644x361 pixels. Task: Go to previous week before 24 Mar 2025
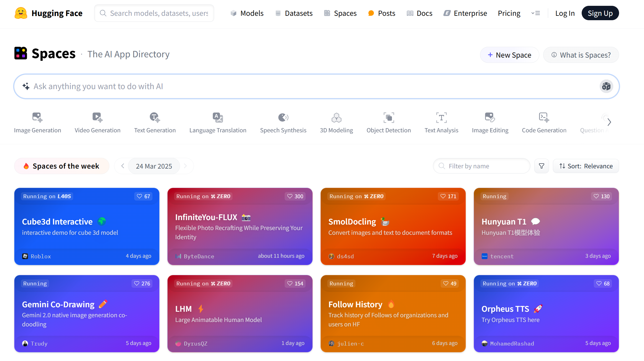[123, 166]
